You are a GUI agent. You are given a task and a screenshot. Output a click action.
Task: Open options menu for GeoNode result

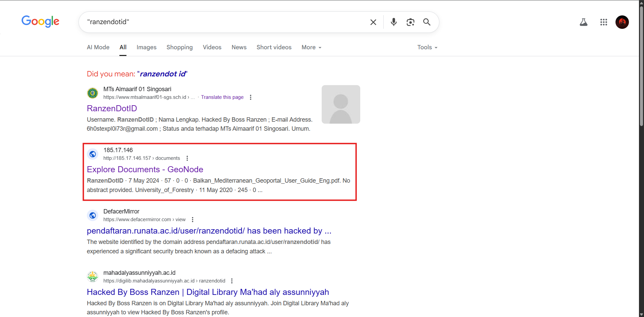click(187, 158)
